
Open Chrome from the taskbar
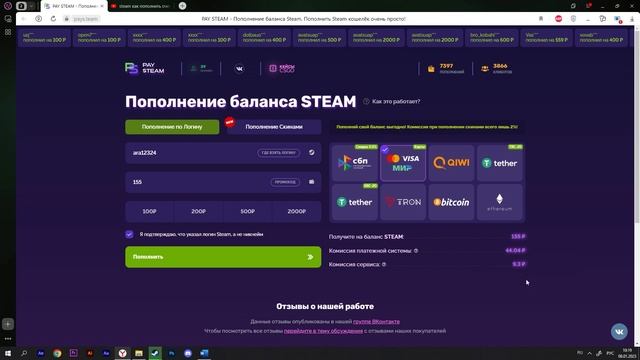(57, 353)
